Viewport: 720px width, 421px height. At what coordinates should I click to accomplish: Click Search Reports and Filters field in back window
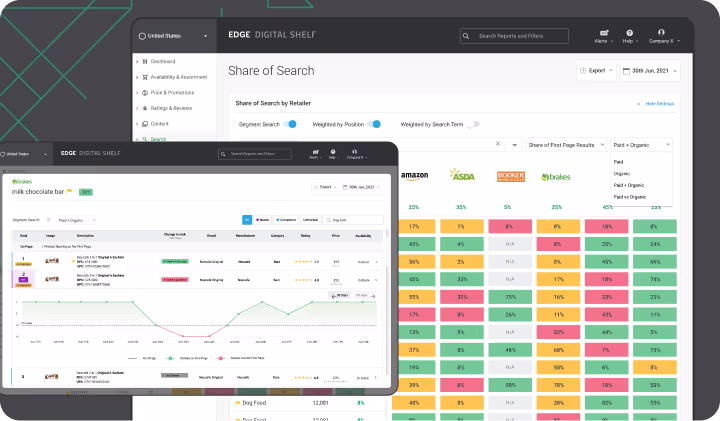click(x=514, y=36)
